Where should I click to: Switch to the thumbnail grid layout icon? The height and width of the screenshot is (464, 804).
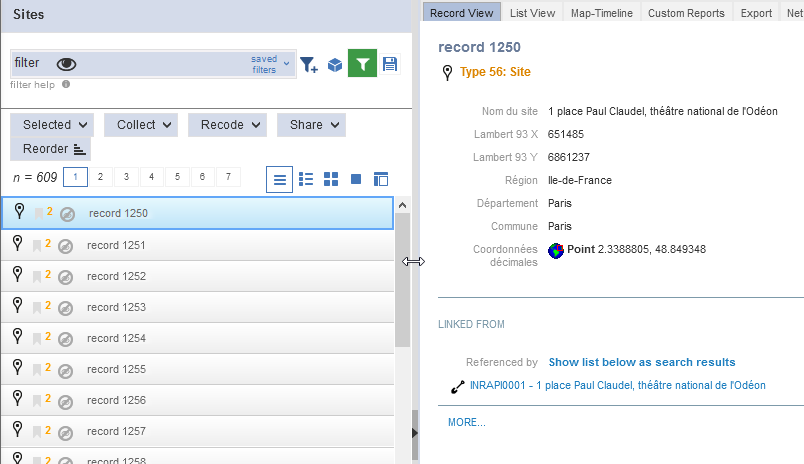331,179
